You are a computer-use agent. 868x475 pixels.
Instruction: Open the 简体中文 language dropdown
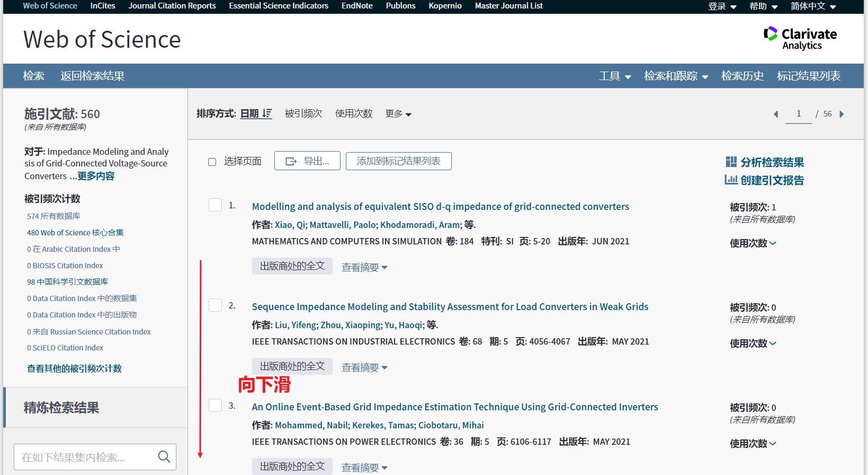813,6
